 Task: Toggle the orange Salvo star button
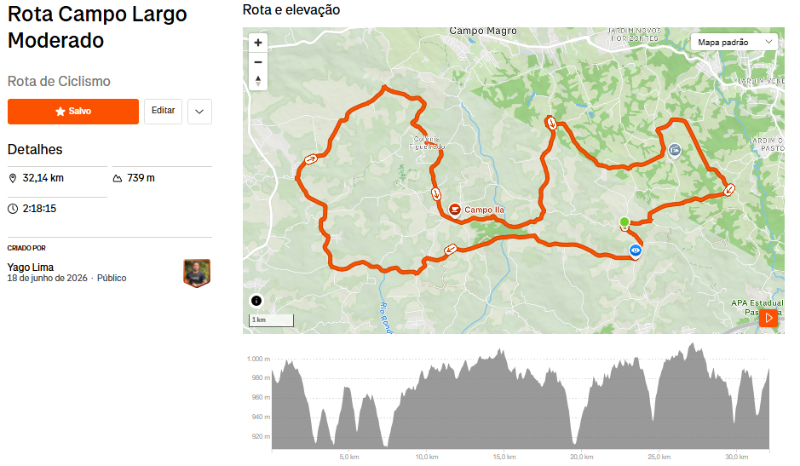[73, 111]
